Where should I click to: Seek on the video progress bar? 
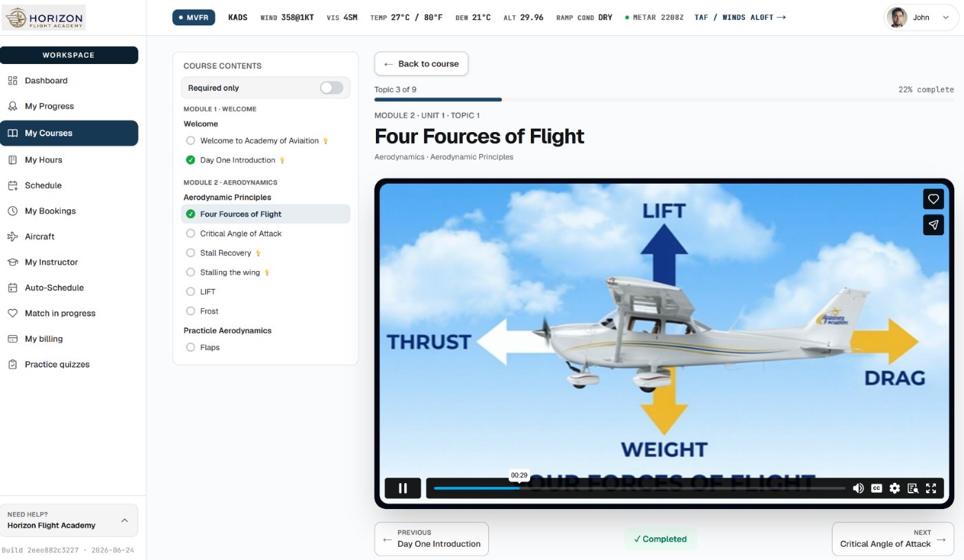coord(639,488)
